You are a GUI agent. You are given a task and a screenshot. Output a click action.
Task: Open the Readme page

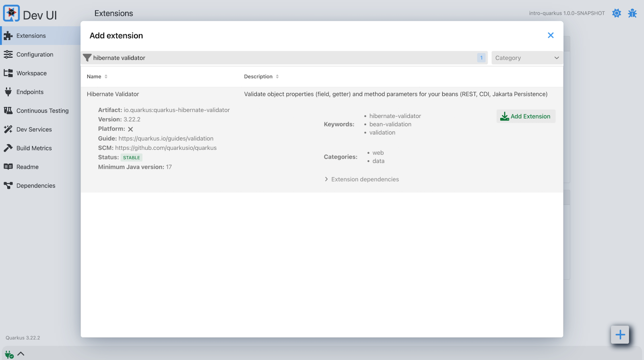40,167
